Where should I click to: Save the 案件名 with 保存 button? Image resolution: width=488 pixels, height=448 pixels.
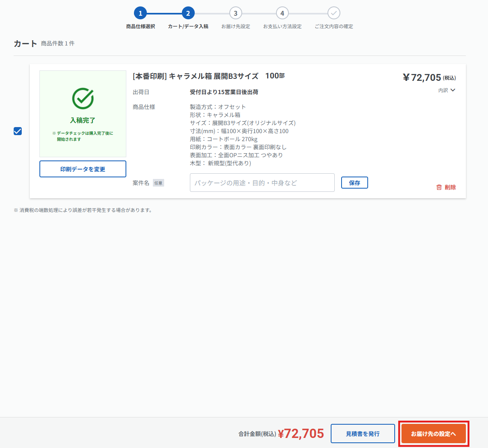coord(354,183)
